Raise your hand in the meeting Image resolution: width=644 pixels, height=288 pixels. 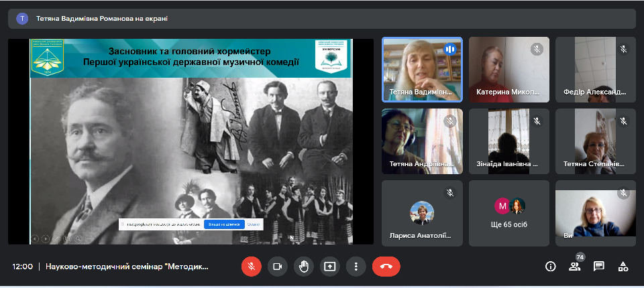[303, 266]
